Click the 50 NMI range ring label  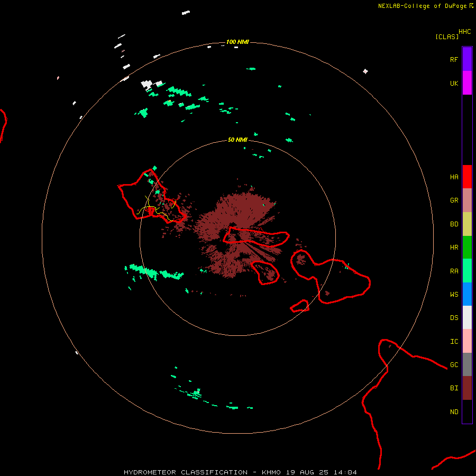(x=237, y=140)
